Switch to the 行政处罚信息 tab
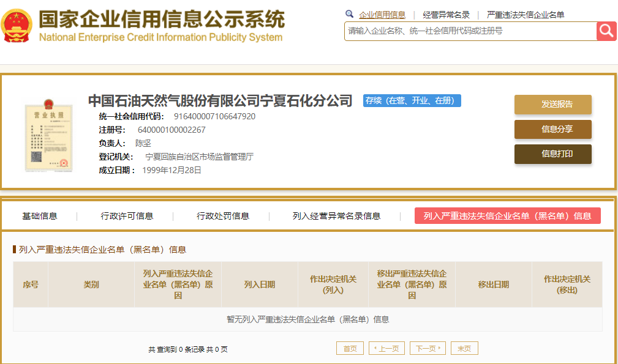 pos(223,216)
